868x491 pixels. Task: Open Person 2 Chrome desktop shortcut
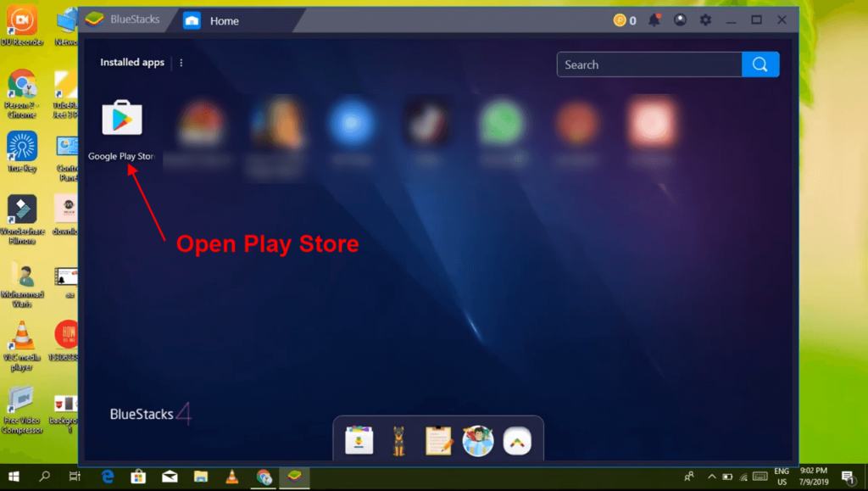22,94
